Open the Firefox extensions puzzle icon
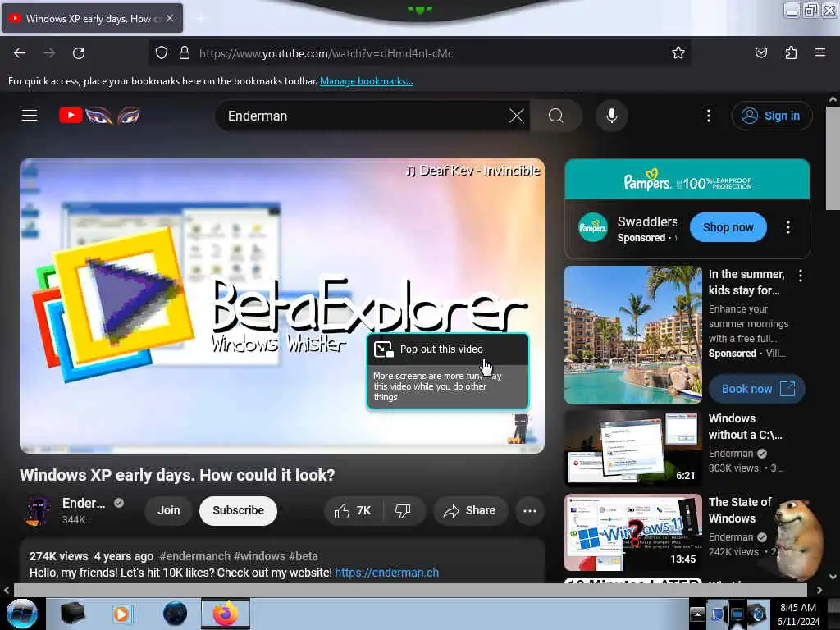 click(791, 52)
